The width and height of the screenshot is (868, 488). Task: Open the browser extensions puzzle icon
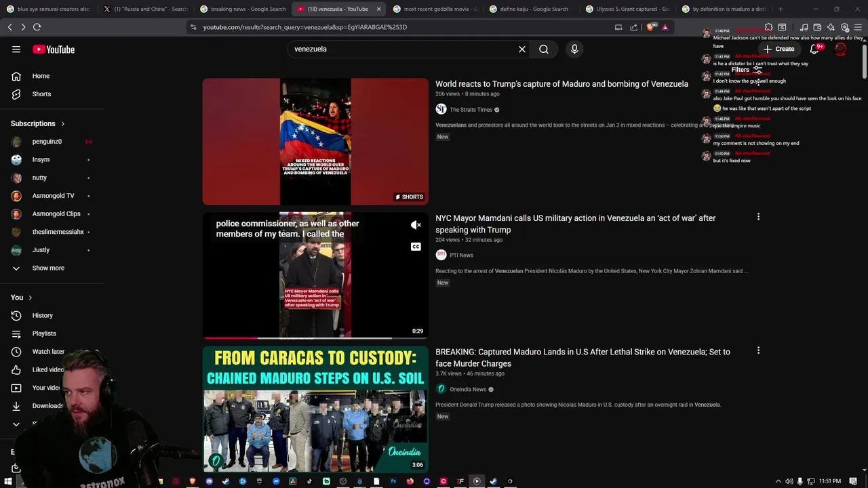[769, 27]
